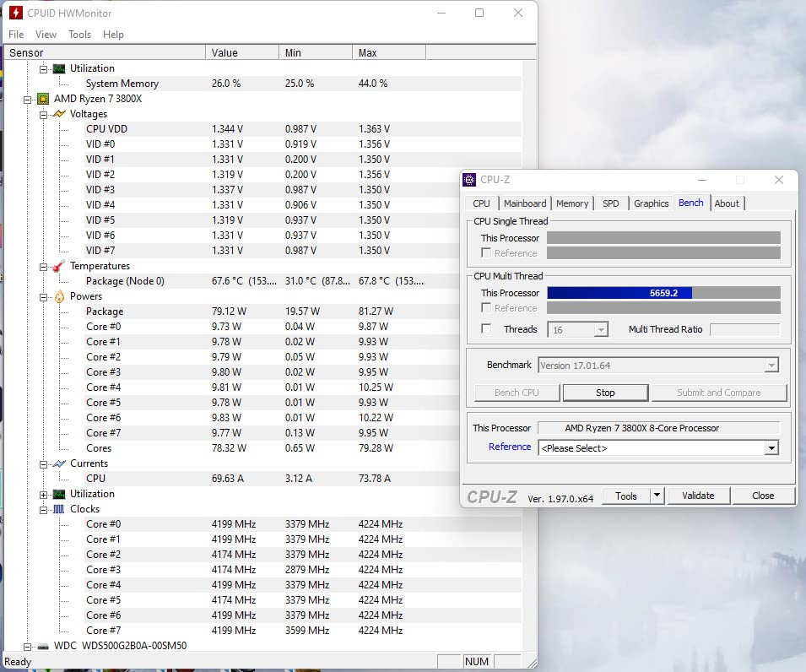Switch to the Mainboard tab

click(525, 203)
